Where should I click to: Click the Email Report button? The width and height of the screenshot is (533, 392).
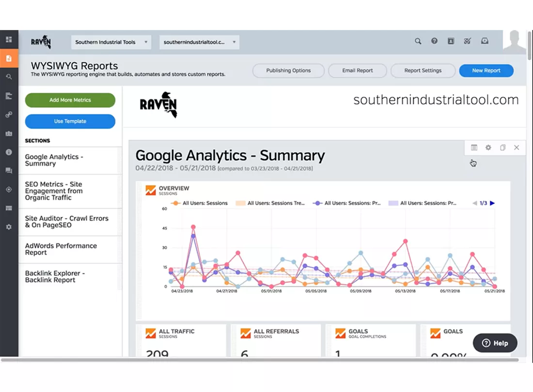click(x=357, y=71)
